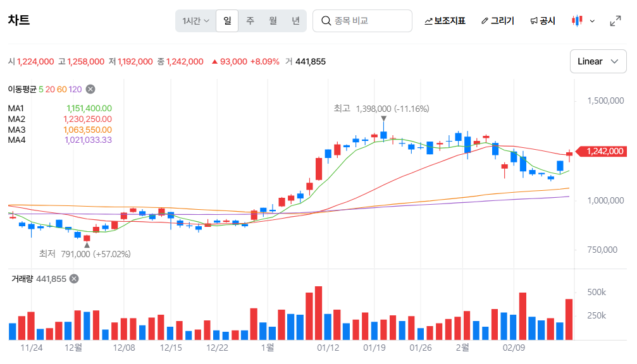Screen dimensions: 637x364
Task: Click the 5-period MA setting number
Action: point(40,89)
